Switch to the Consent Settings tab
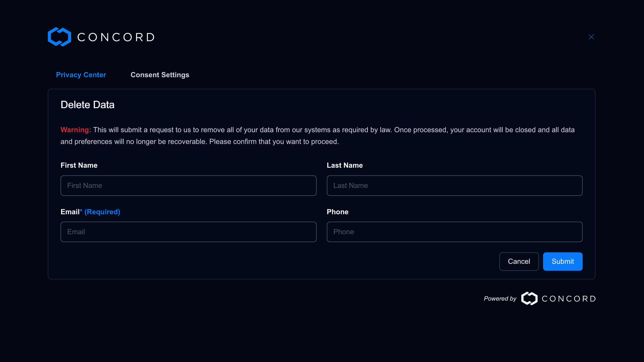The width and height of the screenshot is (644, 362). 160,75
